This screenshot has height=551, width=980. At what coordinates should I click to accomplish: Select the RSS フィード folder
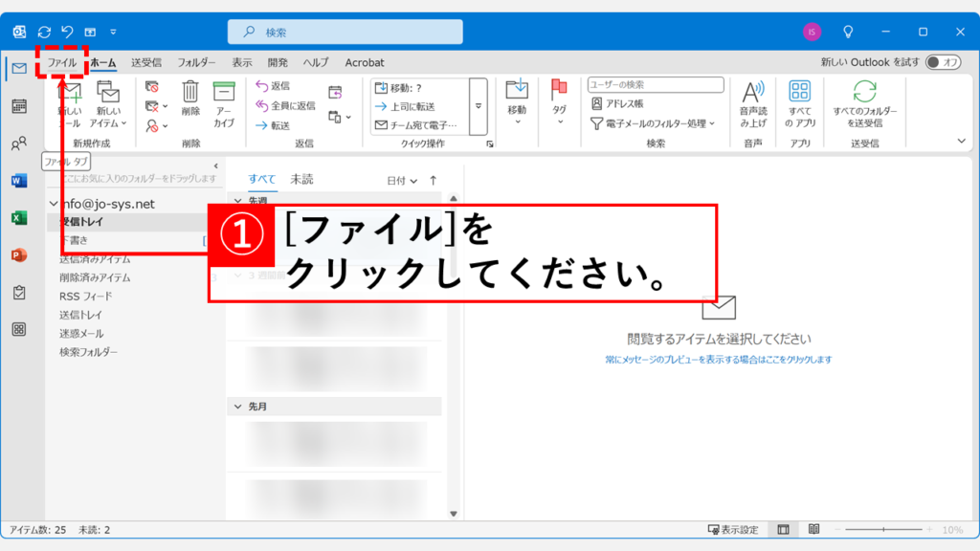(85, 297)
